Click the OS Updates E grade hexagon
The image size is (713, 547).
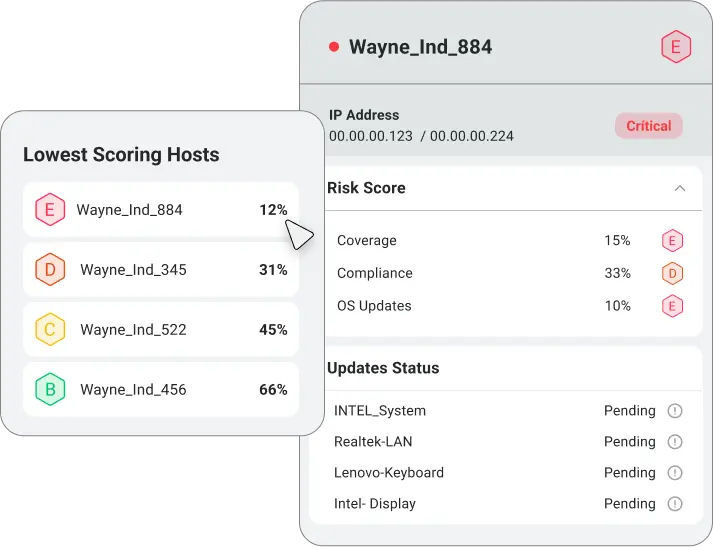tap(673, 306)
